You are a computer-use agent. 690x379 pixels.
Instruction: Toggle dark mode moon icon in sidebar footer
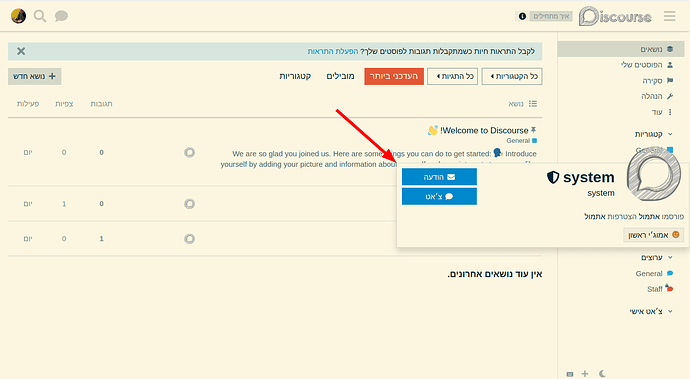coord(602,374)
